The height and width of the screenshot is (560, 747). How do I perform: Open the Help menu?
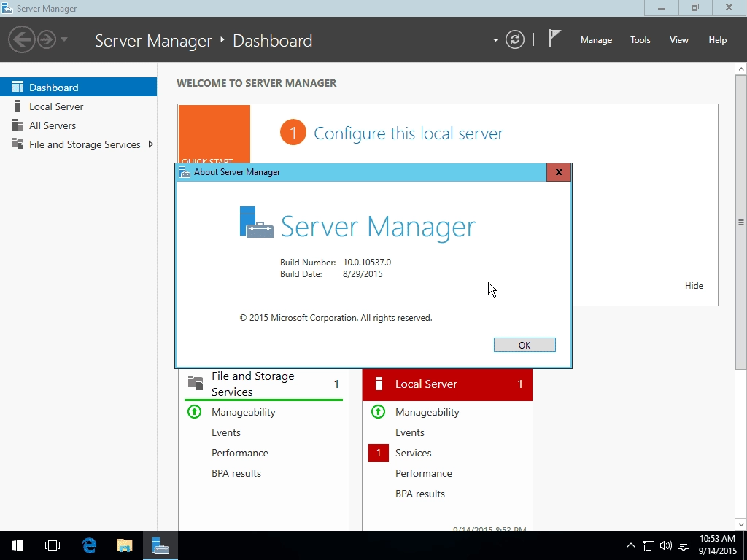[718, 40]
